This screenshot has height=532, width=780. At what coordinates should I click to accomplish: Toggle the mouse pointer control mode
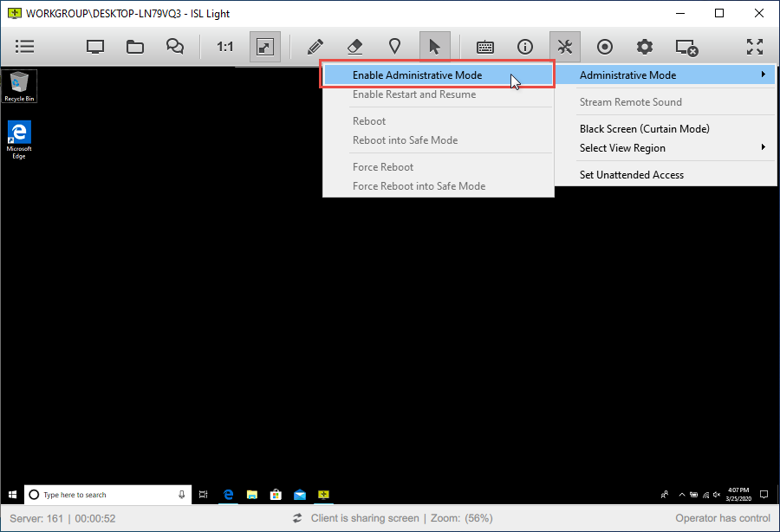[x=435, y=47]
